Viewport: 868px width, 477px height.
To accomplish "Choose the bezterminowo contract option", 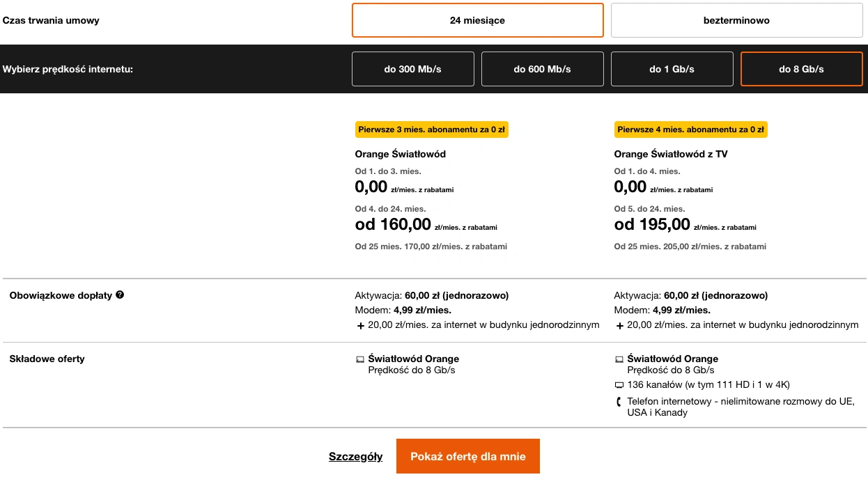I will 736,20.
